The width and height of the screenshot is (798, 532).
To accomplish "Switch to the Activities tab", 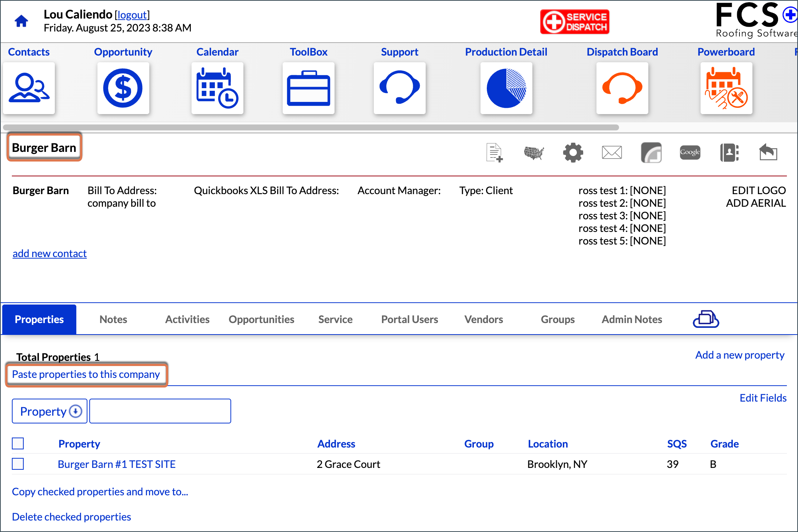I will pyautogui.click(x=187, y=319).
